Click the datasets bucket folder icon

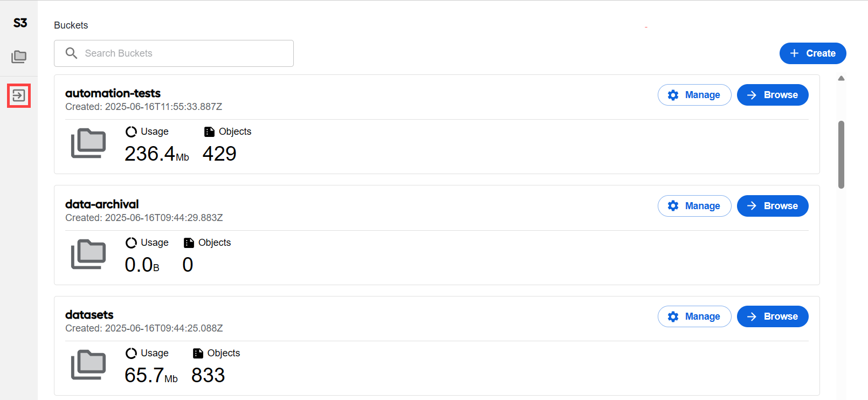88,365
